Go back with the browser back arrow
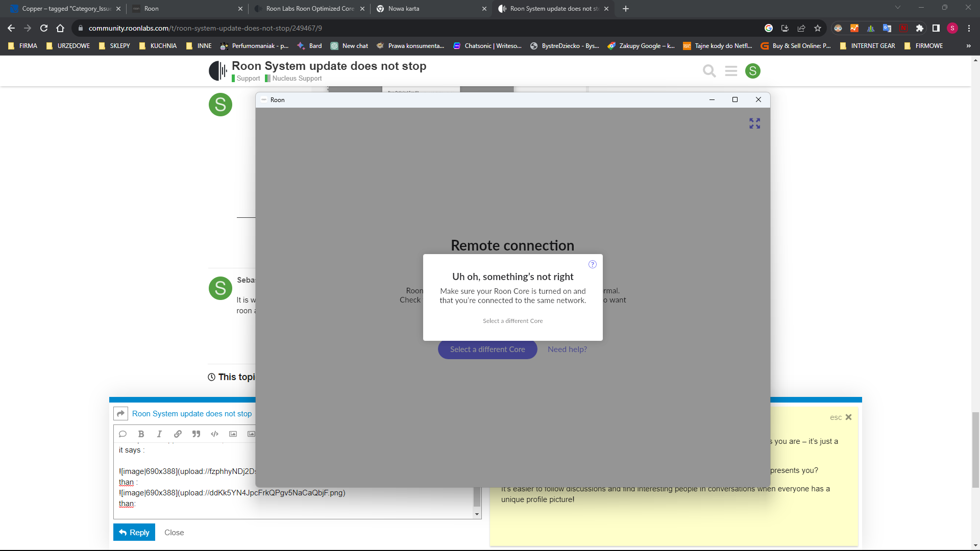 11,28
